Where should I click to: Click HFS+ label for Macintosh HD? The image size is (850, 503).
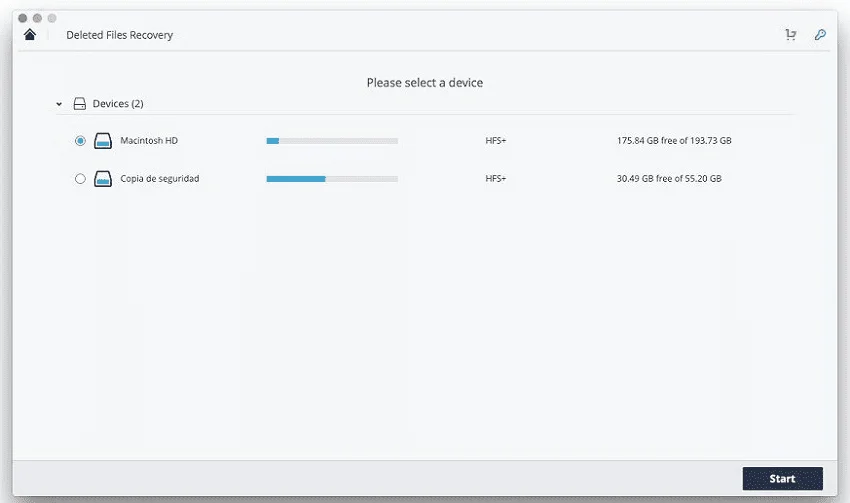coord(495,140)
